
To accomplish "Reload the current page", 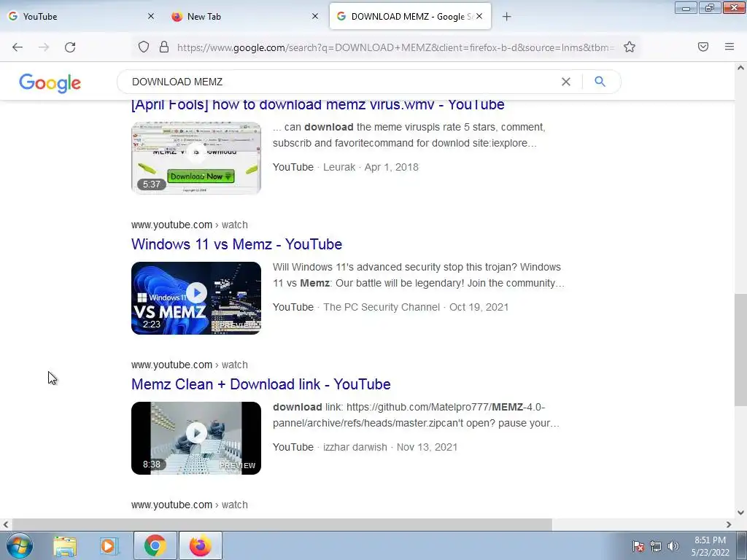I will point(70,47).
